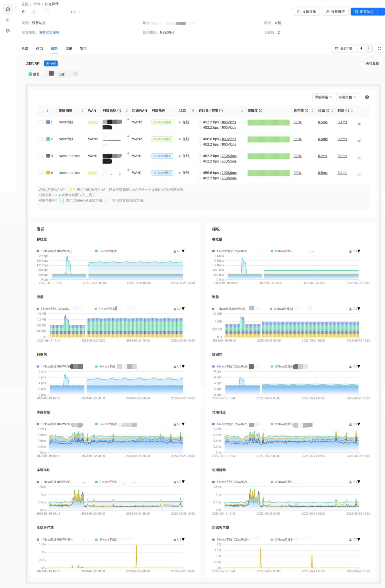
Task: Open table column settings gear
Action: [x=367, y=97]
